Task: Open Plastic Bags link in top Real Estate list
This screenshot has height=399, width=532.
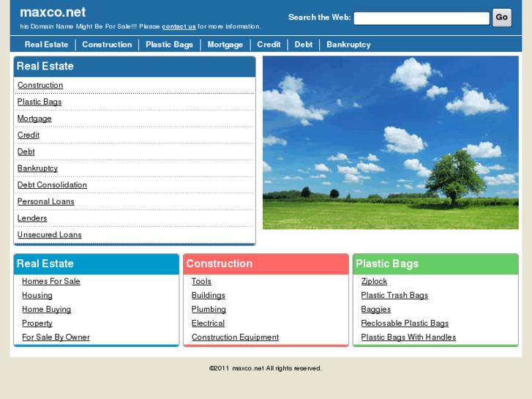Action: click(40, 102)
